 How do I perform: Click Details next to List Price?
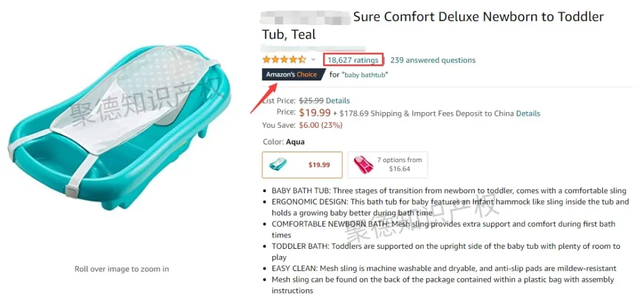(x=338, y=100)
